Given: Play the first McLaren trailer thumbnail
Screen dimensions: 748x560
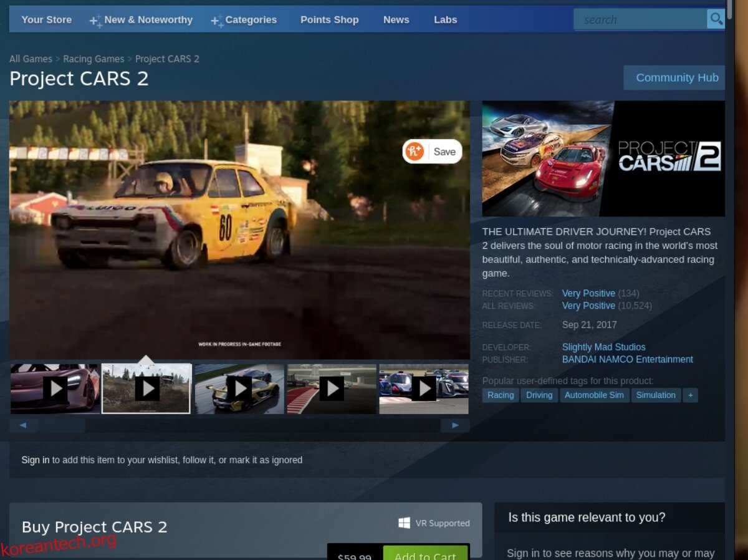Looking at the screenshot, I should pos(55,389).
